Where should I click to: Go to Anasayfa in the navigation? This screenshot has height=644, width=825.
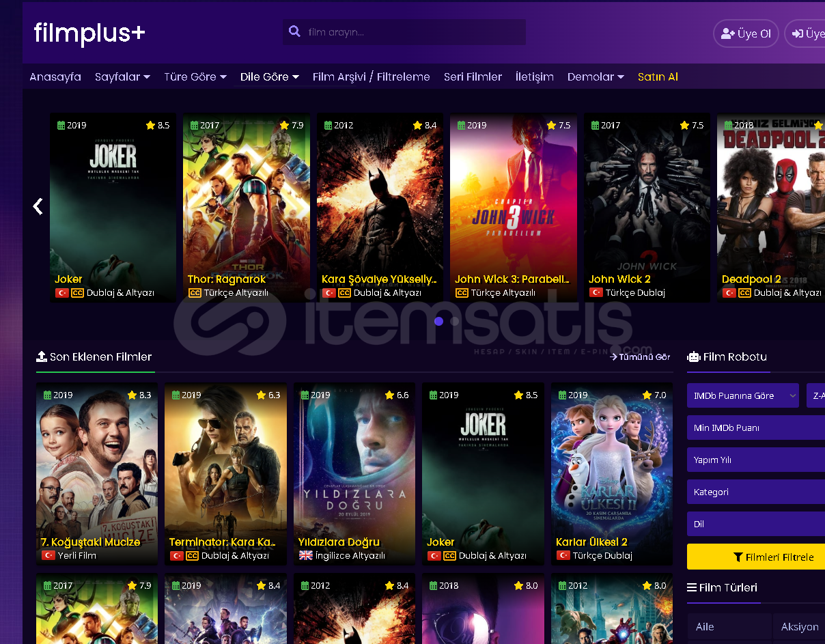coord(55,76)
